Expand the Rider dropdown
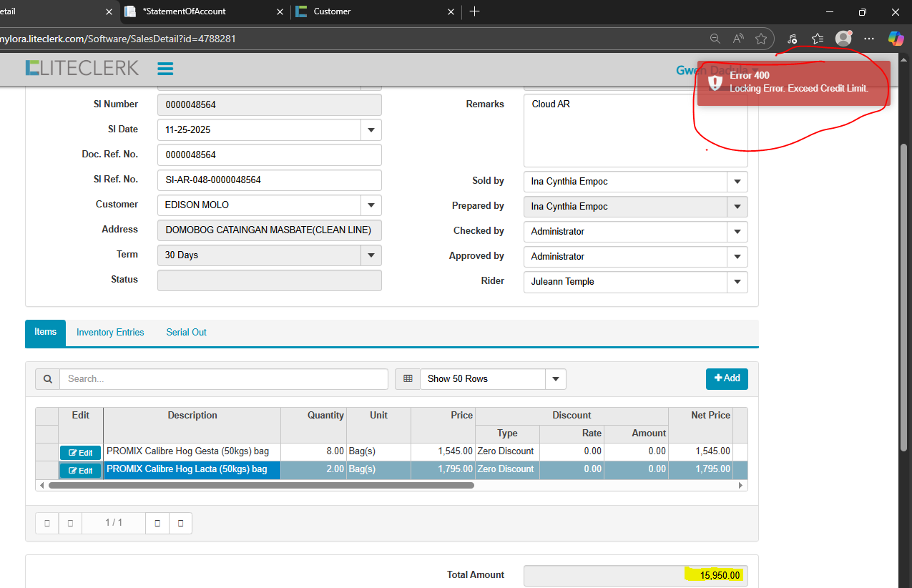Image resolution: width=912 pixels, height=588 pixels. (737, 282)
